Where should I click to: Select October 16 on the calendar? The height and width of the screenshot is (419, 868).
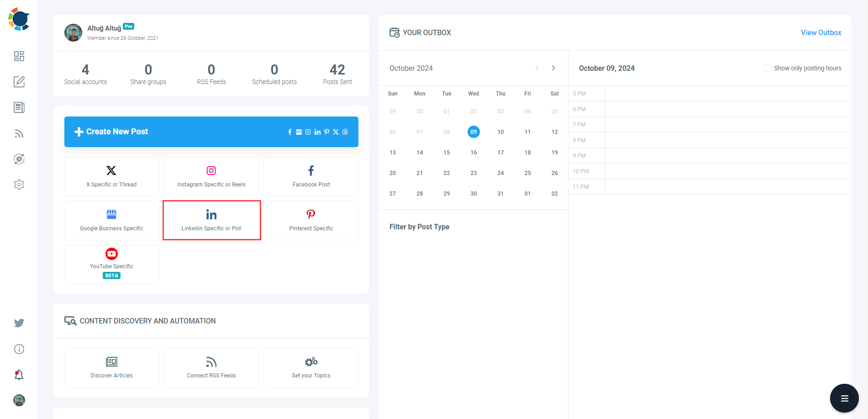click(473, 152)
